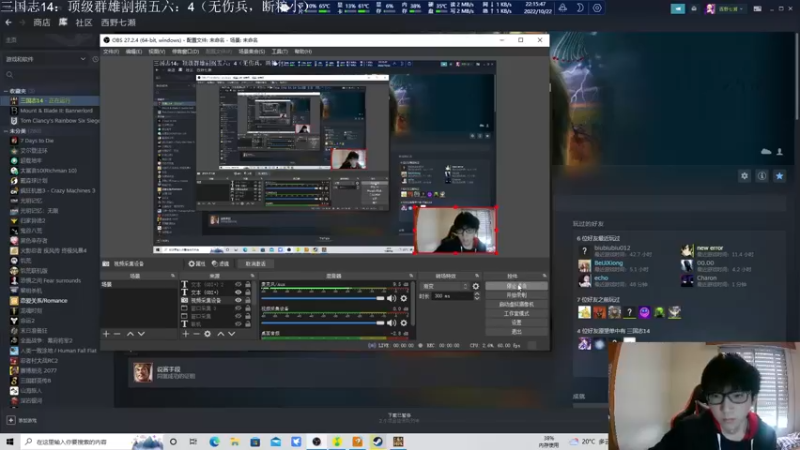The height and width of the screenshot is (450, 800).
Task: Collapse the Steam uncategorized category
Action: coord(6,131)
